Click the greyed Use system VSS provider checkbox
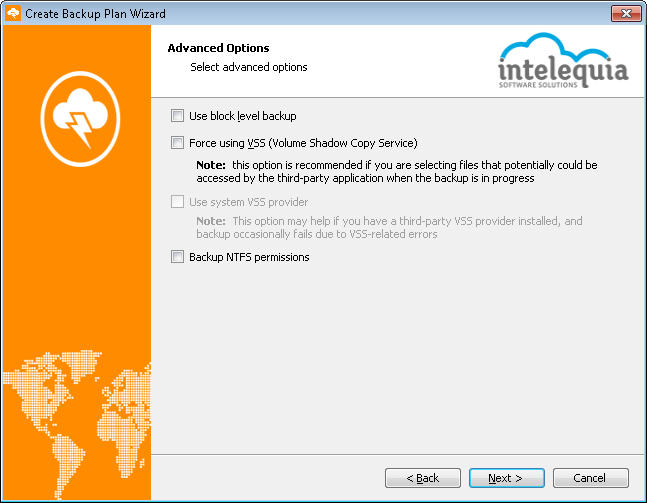 177,202
